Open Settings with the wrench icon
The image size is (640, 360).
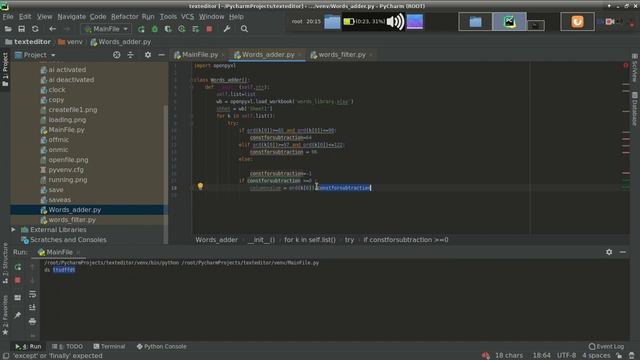point(227,29)
